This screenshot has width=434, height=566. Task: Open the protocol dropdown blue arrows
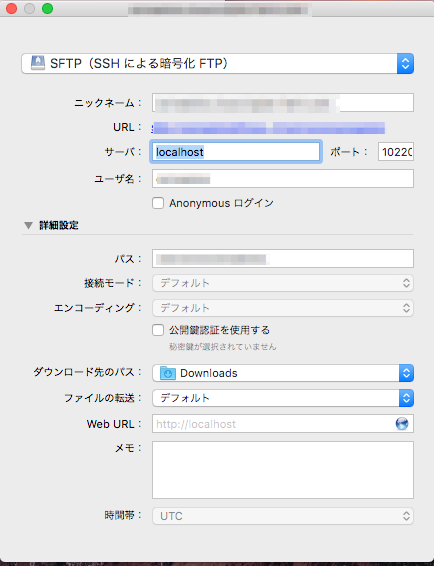coord(405,64)
